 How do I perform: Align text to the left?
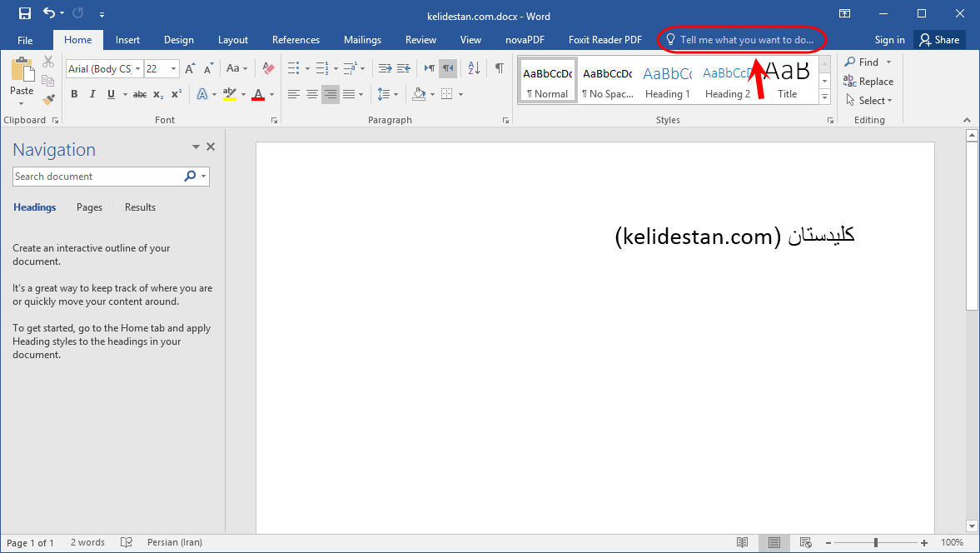[294, 94]
